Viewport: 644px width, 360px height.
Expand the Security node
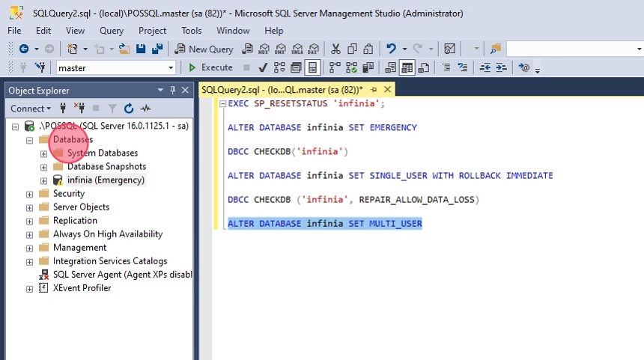click(29, 195)
